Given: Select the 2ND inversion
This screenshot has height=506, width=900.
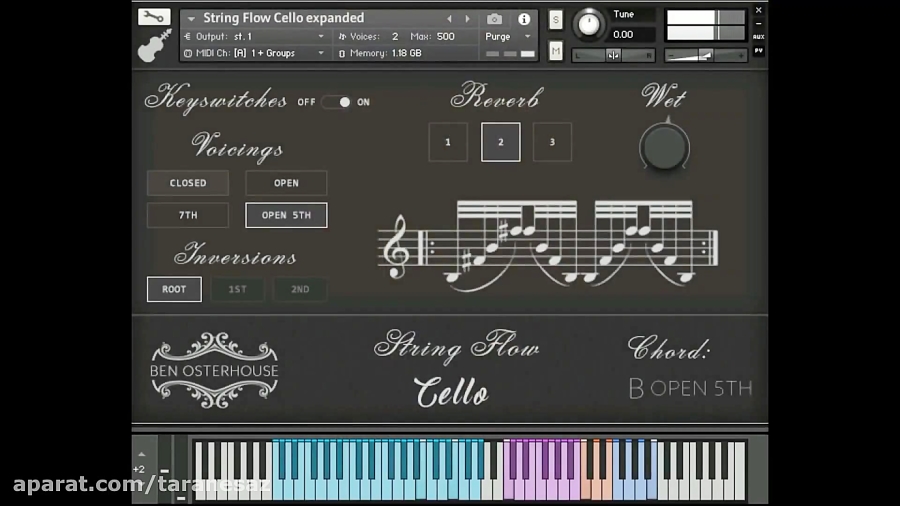Looking at the screenshot, I should click(300, 289).
